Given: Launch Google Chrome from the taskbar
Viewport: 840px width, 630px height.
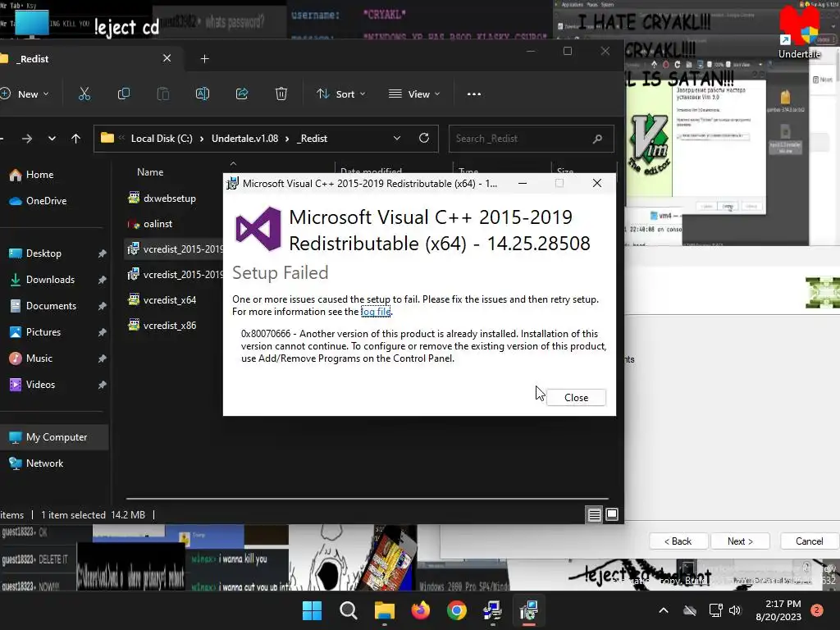Looking at the screenshot, I should coord(456,610).
